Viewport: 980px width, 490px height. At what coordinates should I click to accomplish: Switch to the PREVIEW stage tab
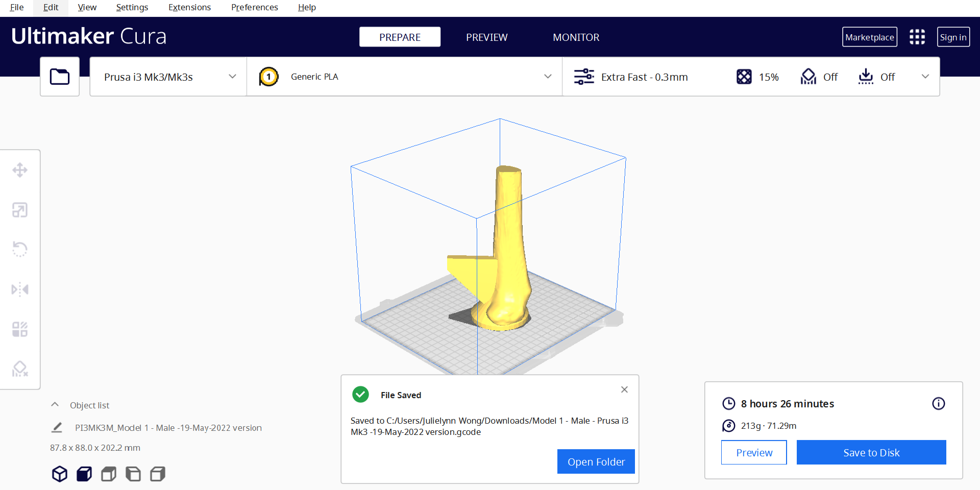486,37
